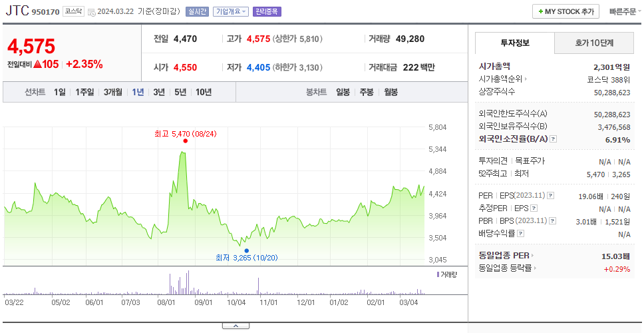Click the 외국인보유주식수(B) value 3,476,568
The width and height of the screenshot is (644, 333).
[613, 127]
